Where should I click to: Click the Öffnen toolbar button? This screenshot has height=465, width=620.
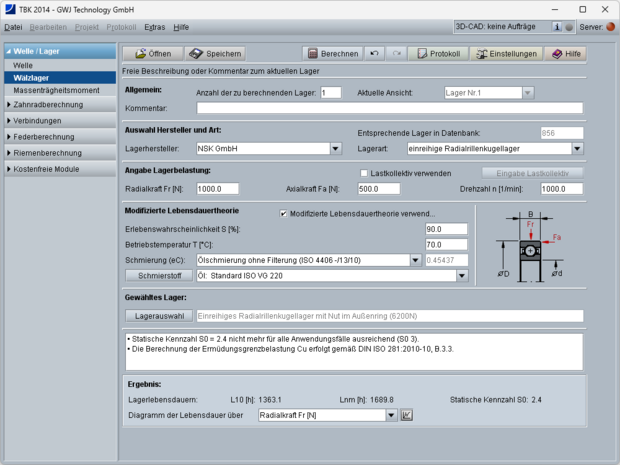click(x=152, y=53)
